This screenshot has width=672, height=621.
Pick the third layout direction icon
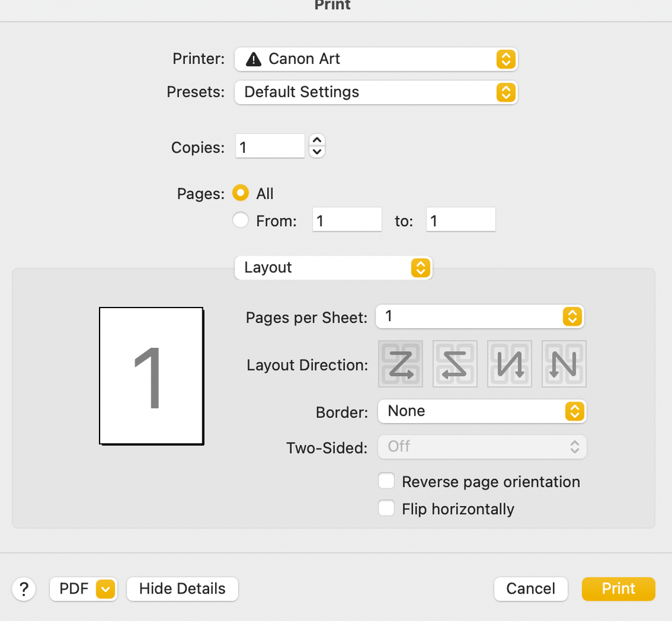pos(510,364)
